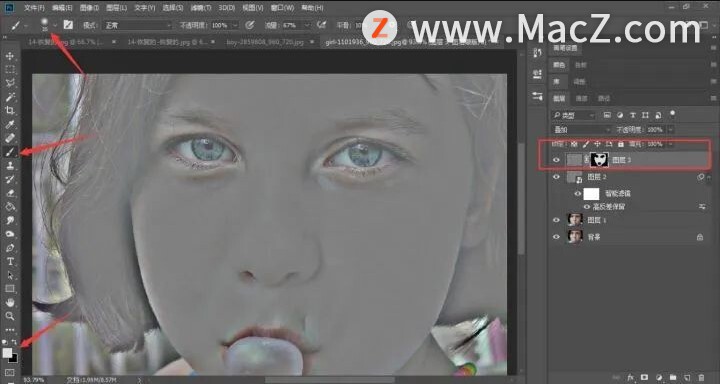
Task: Select the Clone Stamp tool
Action: pos(10,165)
